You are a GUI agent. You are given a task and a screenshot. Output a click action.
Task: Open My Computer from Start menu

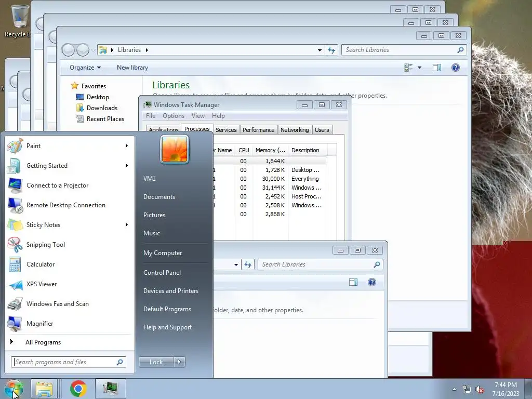tap(163, 253)
